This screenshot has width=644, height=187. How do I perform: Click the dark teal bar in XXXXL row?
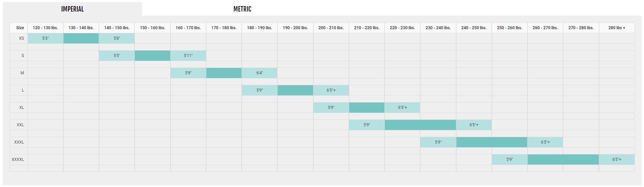click(x=563, y=160)
